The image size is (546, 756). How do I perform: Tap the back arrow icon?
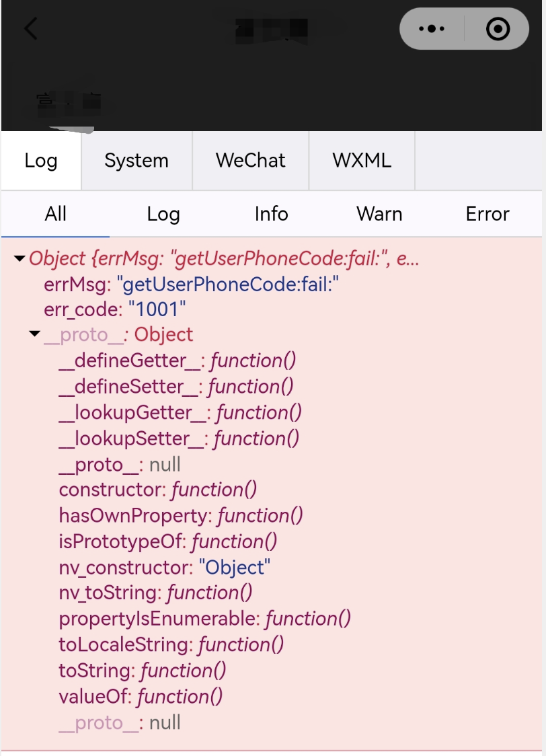click(x=31, y=28)
